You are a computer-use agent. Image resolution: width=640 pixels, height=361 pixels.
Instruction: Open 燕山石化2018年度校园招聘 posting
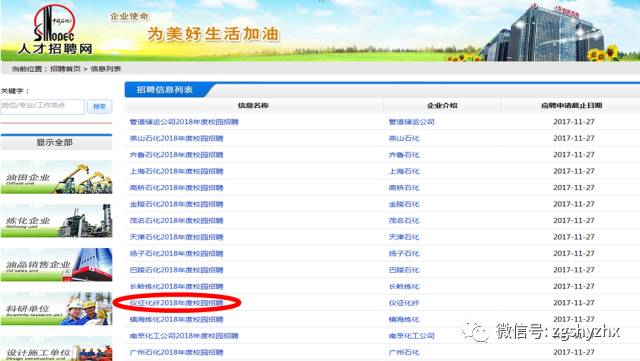(177, 138)
